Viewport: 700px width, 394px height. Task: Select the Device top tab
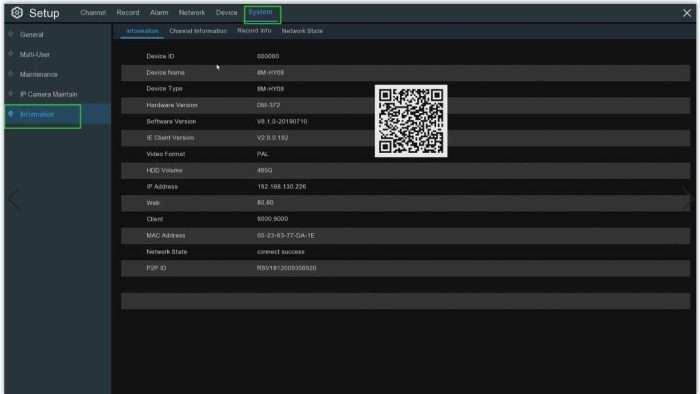[x=226, y=12]
